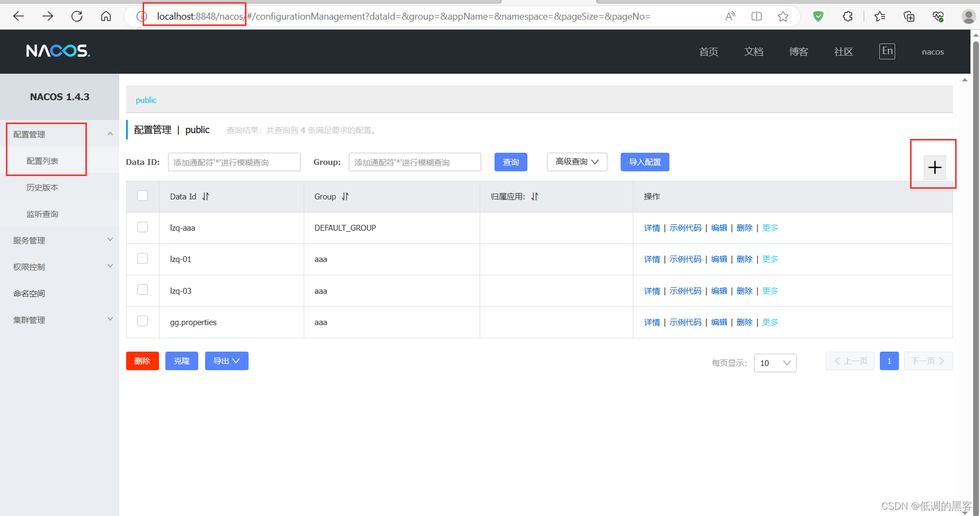Click the 克隆 clone button

pos(182,361)
